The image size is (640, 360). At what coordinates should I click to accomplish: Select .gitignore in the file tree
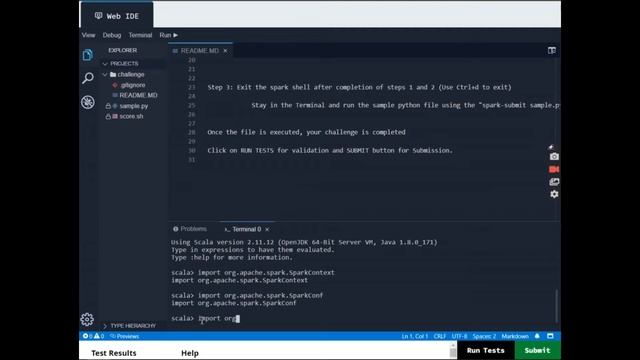coord(133,85)
